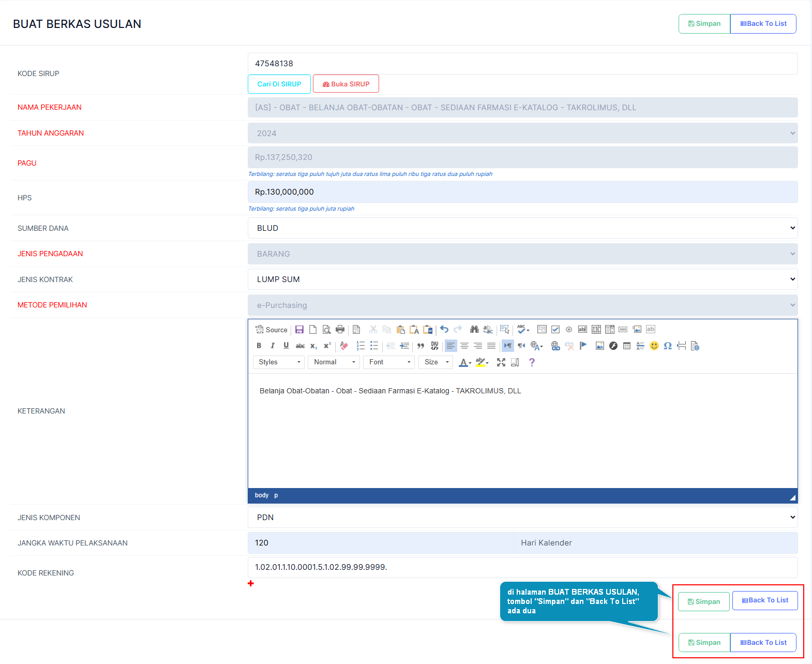The width and height of the screenshot is (812, 664).
Task: Insert special character with the omega icon
Action: tap(668, 346)
